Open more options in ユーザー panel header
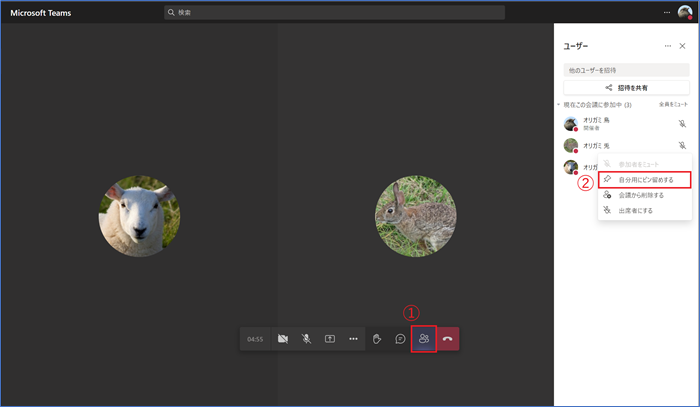The image size is (700, 407). coord(668,46)
